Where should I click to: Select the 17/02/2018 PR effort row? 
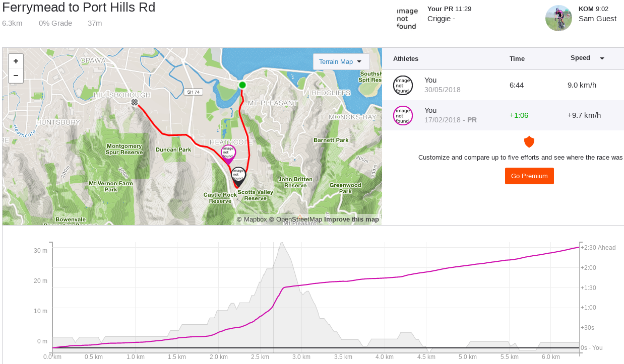pyautogui.click(x=503, y=115)
